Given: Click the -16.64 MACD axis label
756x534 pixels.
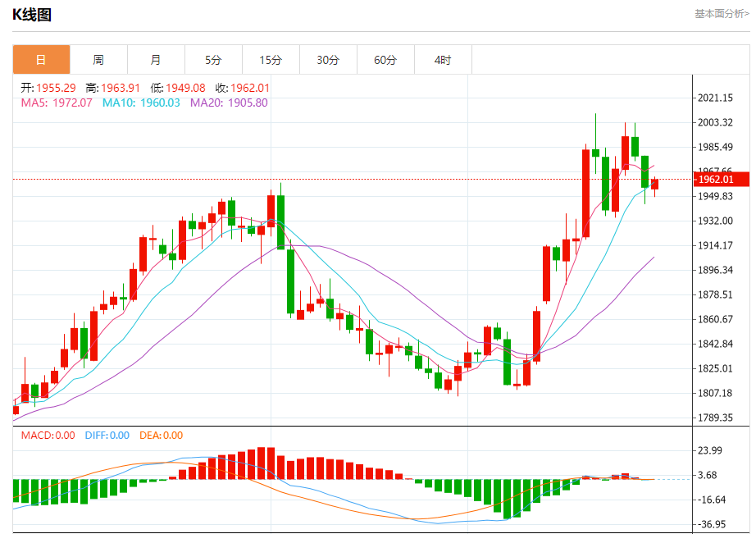Looking at the screenshot, I should (712, 500).
